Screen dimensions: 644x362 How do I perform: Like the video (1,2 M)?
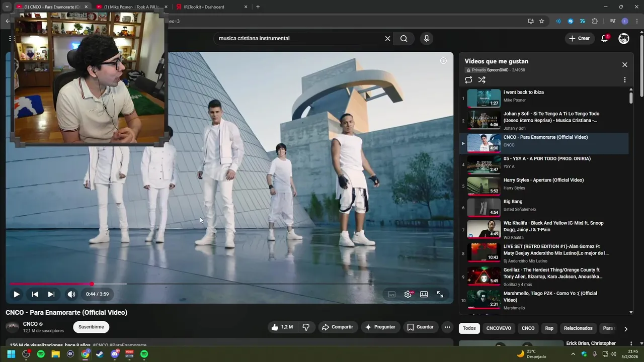click(x=282, y=327)
